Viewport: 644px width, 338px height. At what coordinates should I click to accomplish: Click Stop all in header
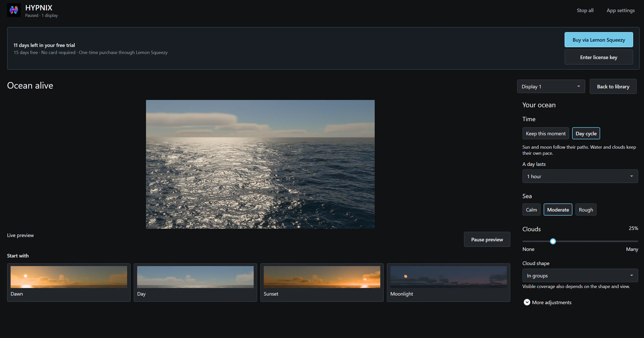point(585,10)
